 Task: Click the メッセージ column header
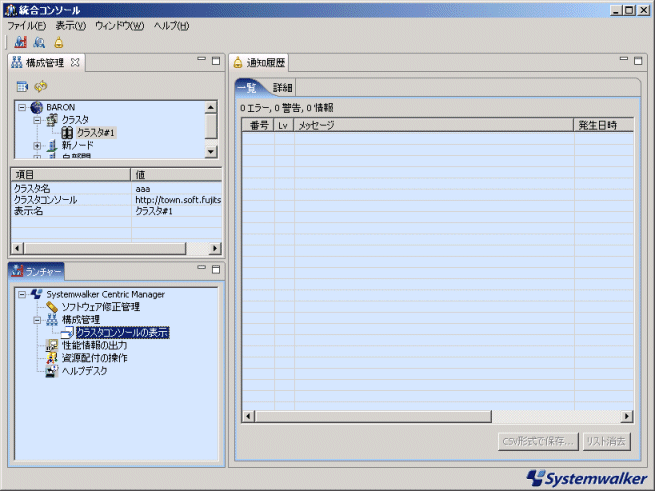[434, 125]
